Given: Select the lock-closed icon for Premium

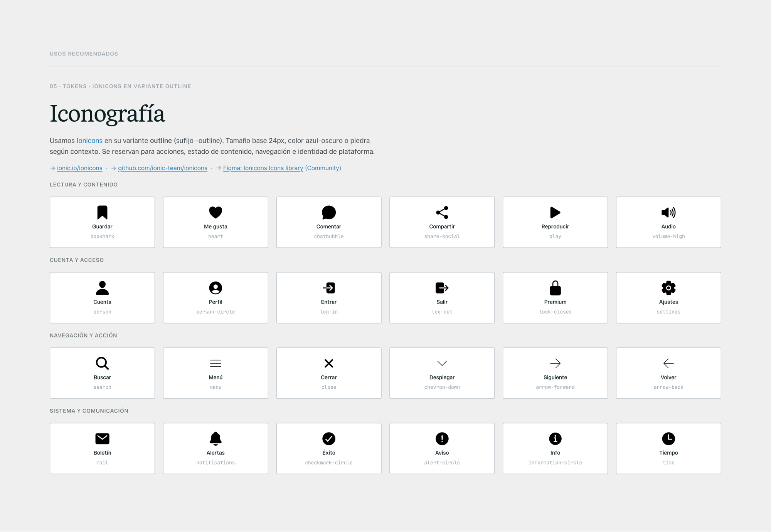Looking at the screenshot, I should [555, 288].
